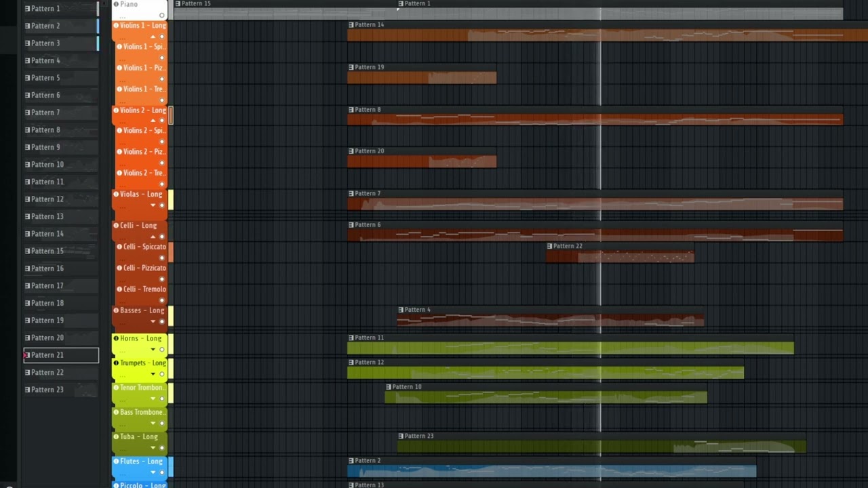Open the Pattern 2 clip menu icon
This screenshot has width=868, height=488.
(x=351, y=460)
